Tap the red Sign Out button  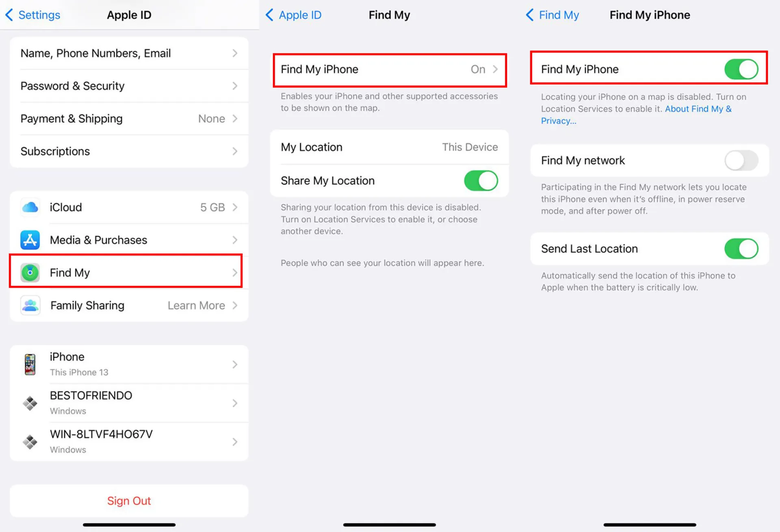[129, 501]
